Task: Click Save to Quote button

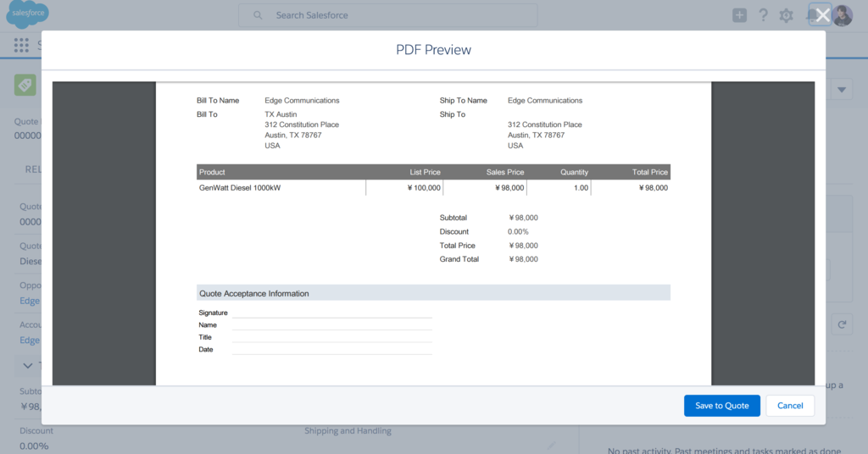Action: point(722,406)
